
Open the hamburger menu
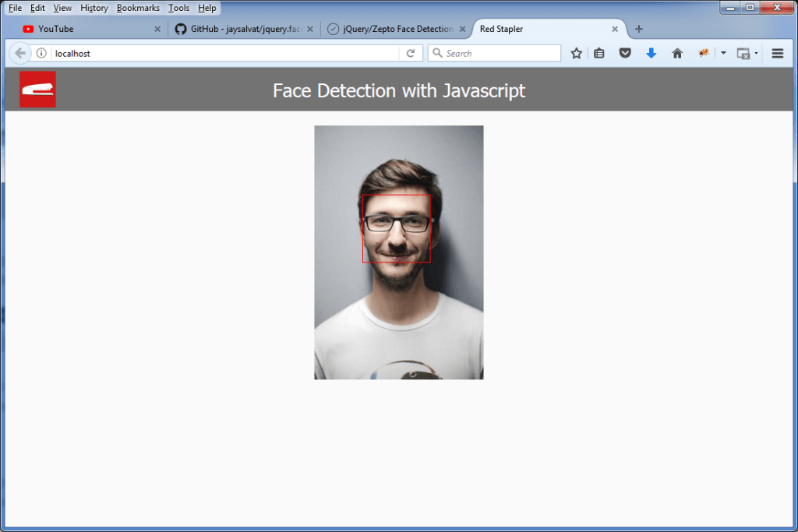[777, 53]
